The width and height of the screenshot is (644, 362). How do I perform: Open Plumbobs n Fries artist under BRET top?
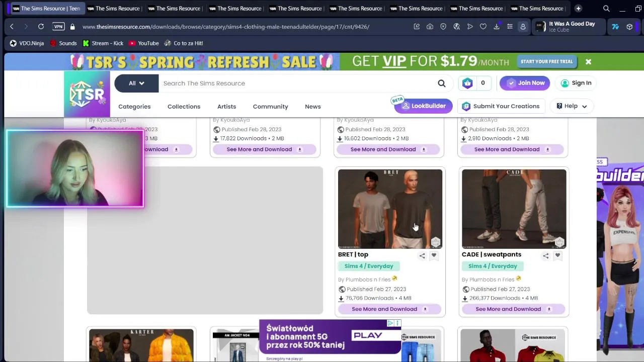tap(368, 280)
